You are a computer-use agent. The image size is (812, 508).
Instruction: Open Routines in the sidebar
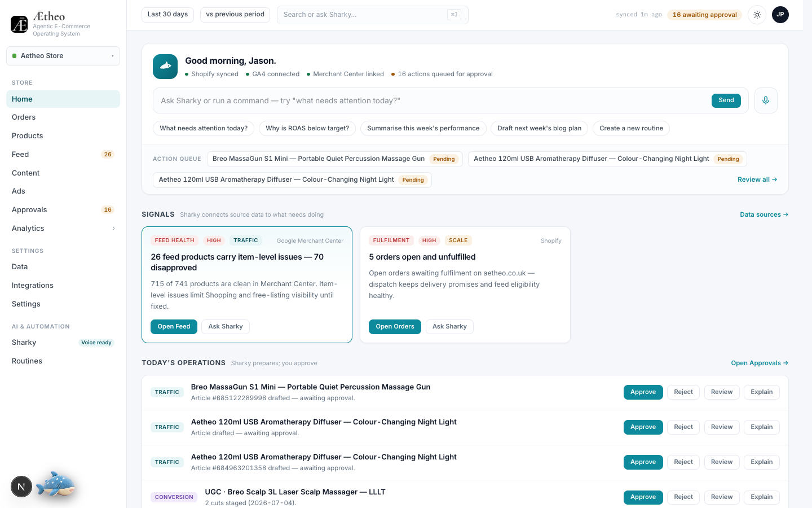pos(63,361)
